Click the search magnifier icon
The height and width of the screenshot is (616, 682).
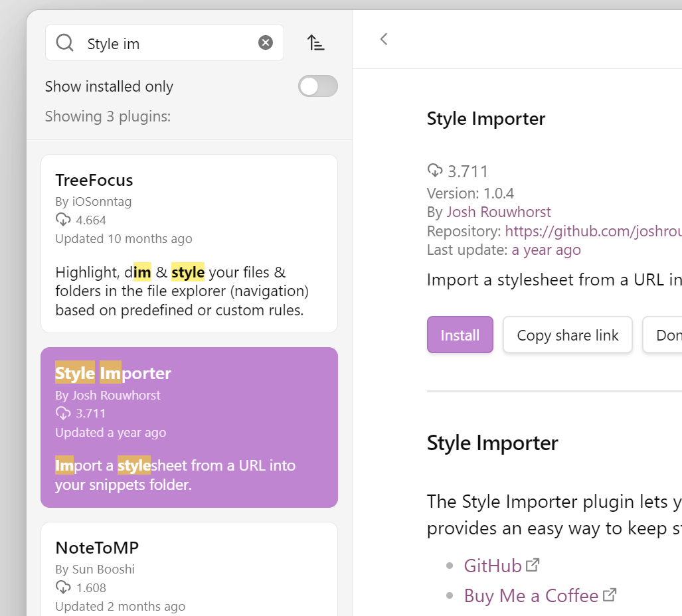pos(64,43)
